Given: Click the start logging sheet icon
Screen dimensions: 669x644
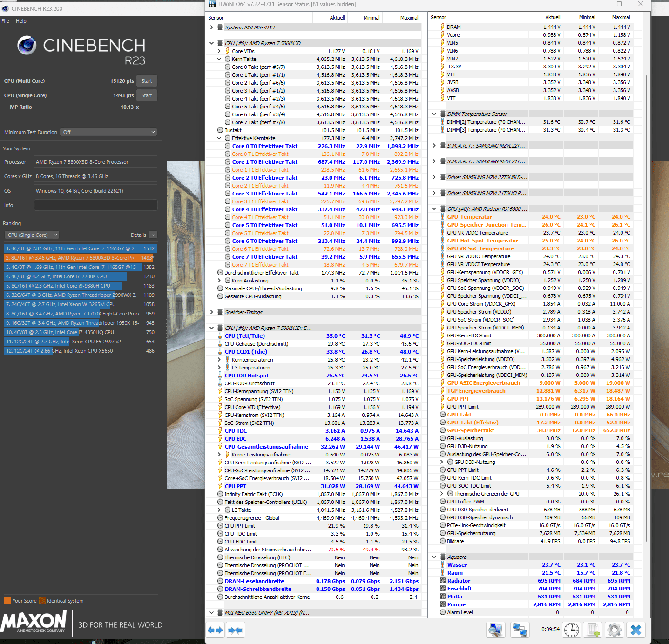Looking at the screenshot, I should [593, 630].
